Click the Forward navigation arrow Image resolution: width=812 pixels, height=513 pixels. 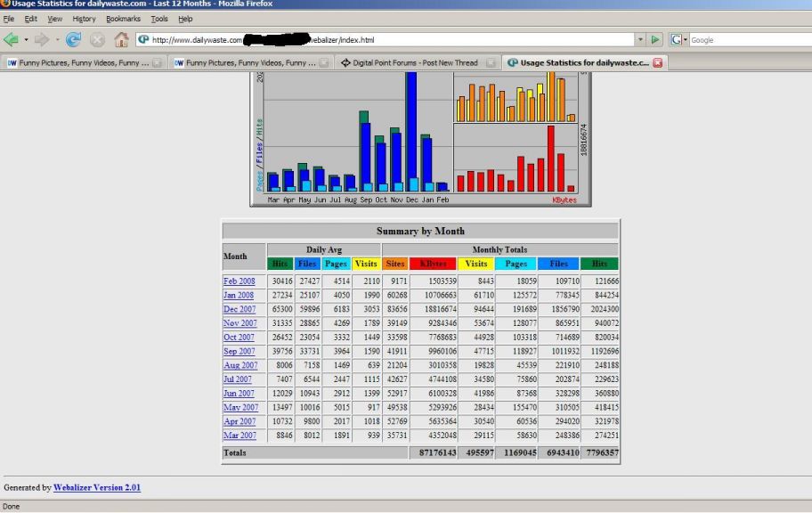(42, 39)
